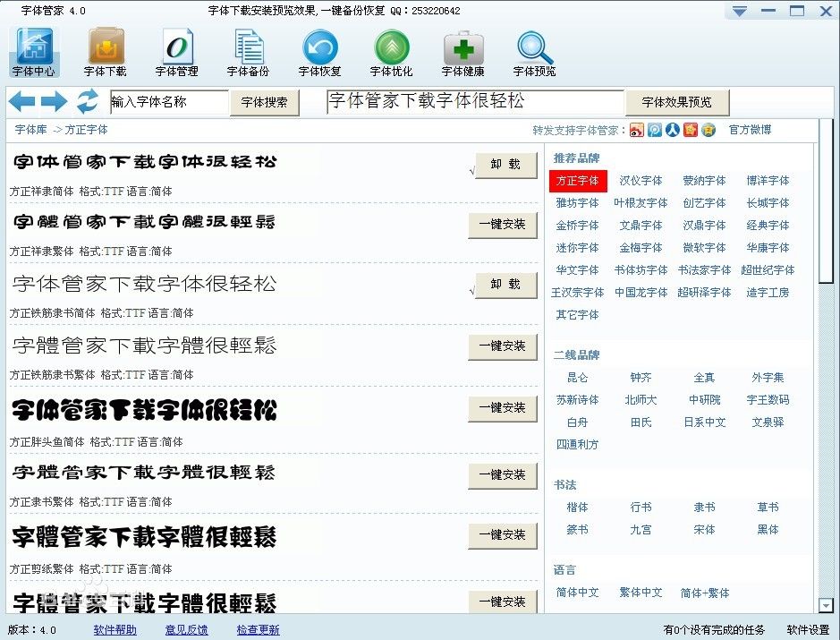Select the 字体下载 download icon
The image size is (840, 640).
tap(106, 49)
